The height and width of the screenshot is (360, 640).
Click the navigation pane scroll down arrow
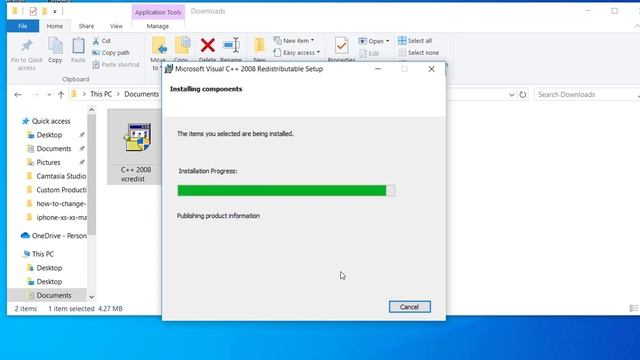click(x=91, y=297)
